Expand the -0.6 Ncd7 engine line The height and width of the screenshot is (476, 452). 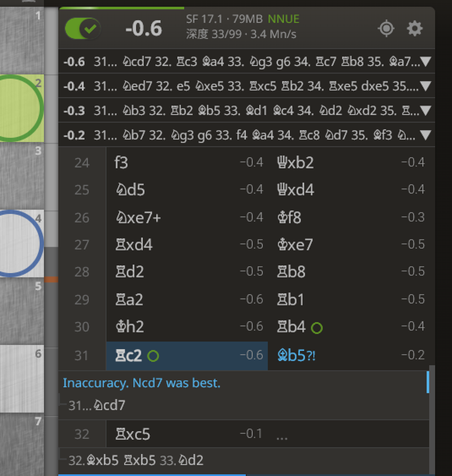[426, 62]
